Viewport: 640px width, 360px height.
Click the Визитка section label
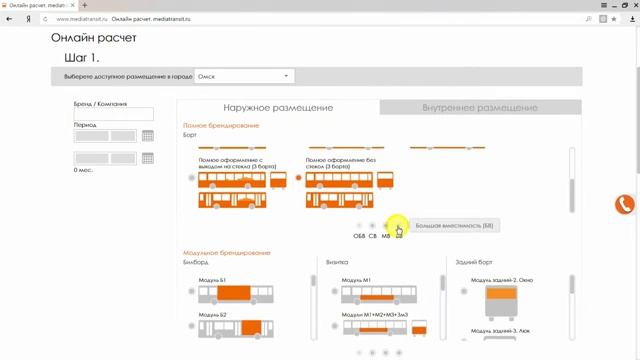point(337,262)
